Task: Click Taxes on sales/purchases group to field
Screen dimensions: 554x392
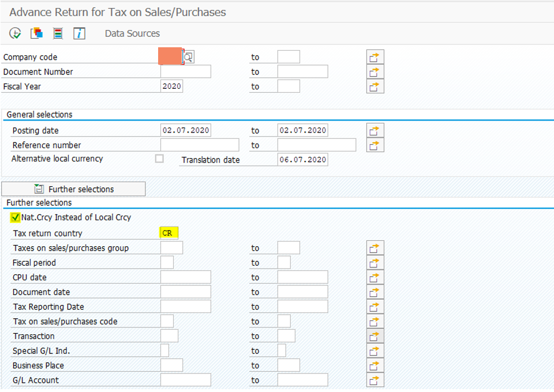Action: (289, 248)
